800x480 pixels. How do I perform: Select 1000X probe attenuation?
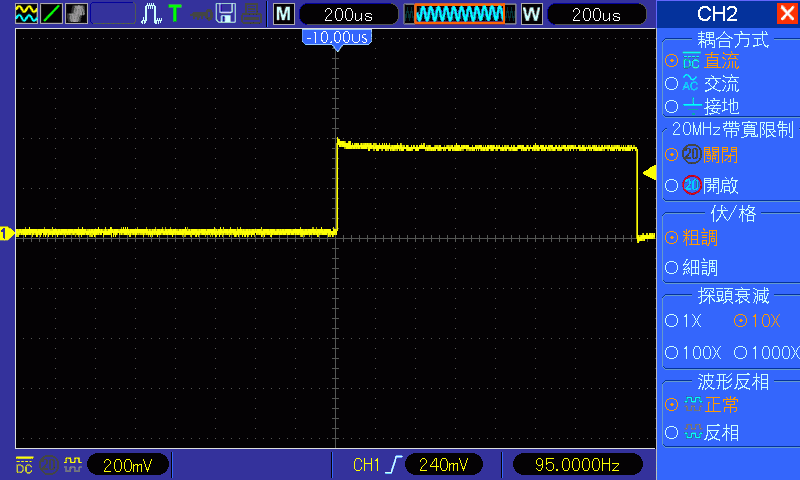pyautogui.click(x=766, y=352)
